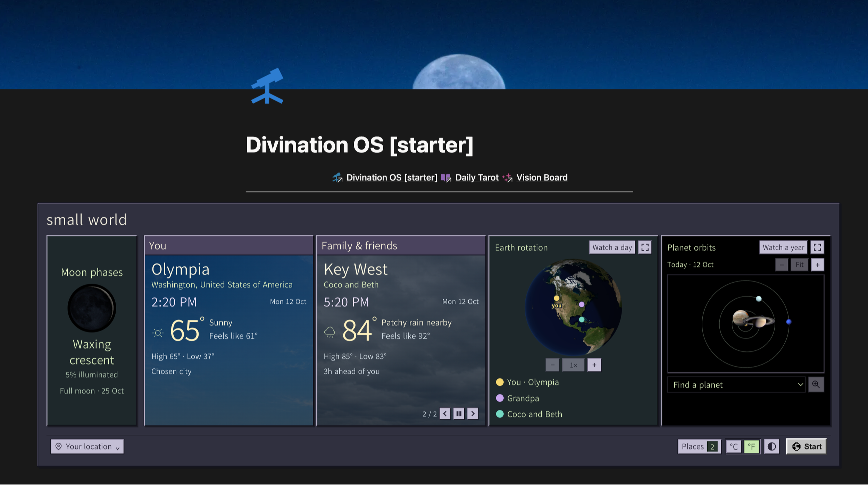Screen dimensions: 868x485
Task: Click the moon phase image
Action: [x=92, y=308]
